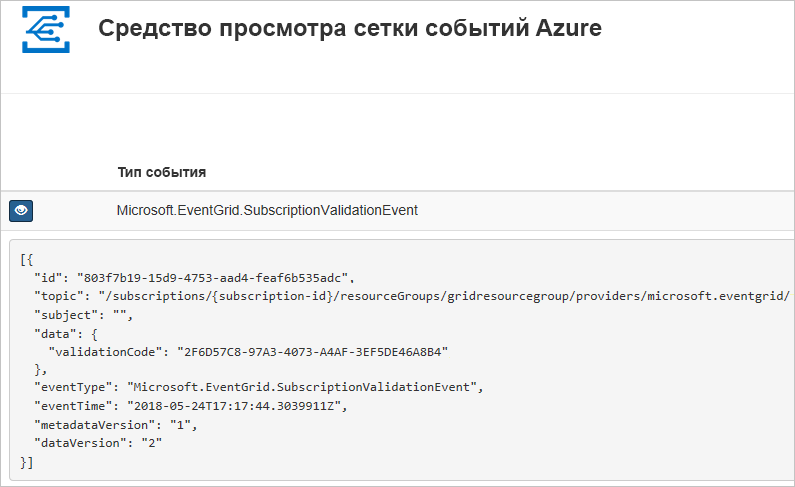Click the "subject" line in JSON
Image resolution: width=795 pixels, height=487 pixels.
coord(83,315)
